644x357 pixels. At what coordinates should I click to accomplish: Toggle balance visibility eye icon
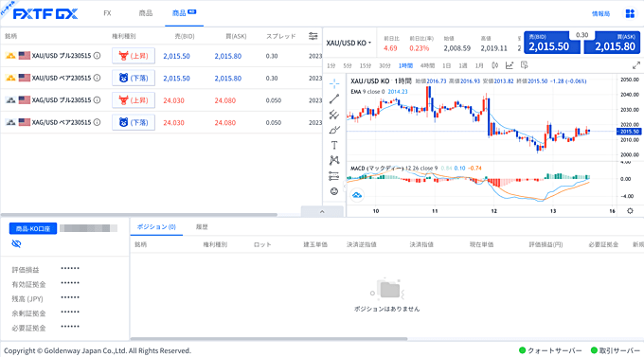coord(16,244)
